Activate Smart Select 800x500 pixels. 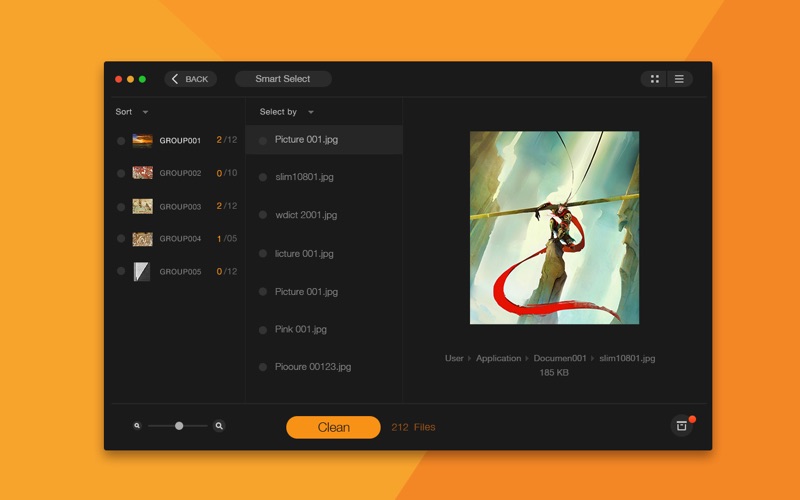coord(283,79)
